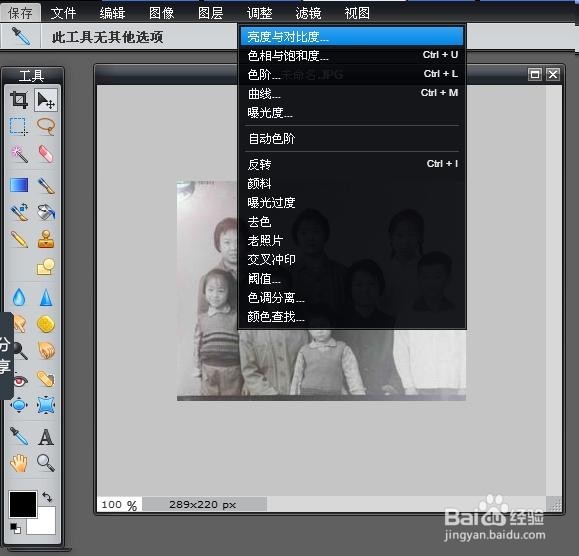
Task: Select the Drawing shapes tool
Action: (46, 266)
